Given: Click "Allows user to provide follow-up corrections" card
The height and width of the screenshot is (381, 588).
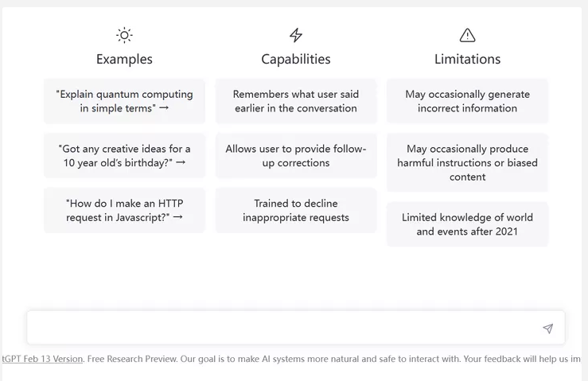Looking at the screenshot, I should pos(296,155).
